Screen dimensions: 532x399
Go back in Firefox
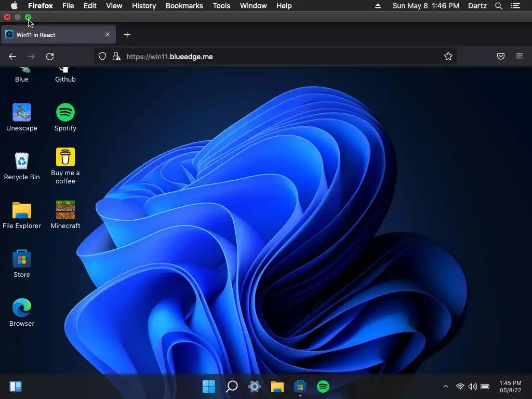click(12, 57)
